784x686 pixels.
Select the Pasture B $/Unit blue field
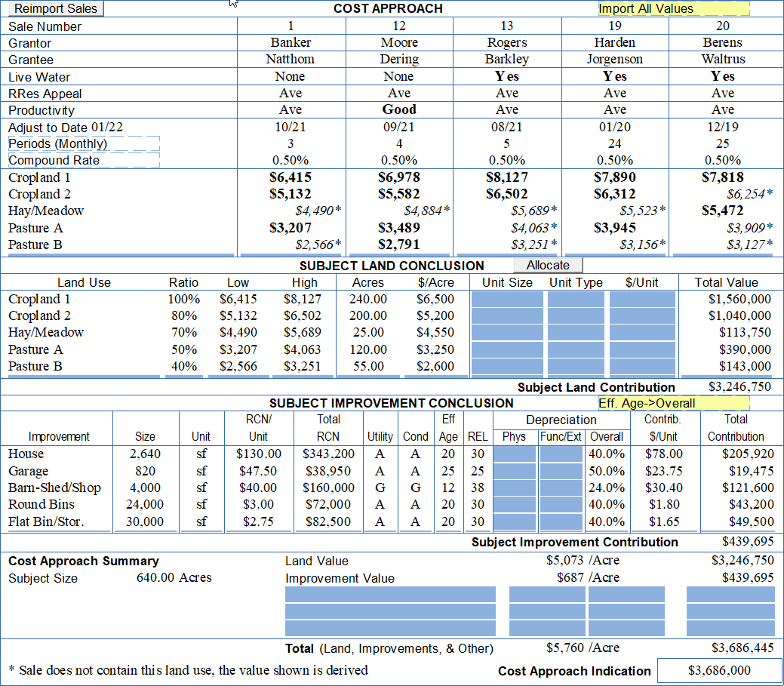(x=642, y=367)
